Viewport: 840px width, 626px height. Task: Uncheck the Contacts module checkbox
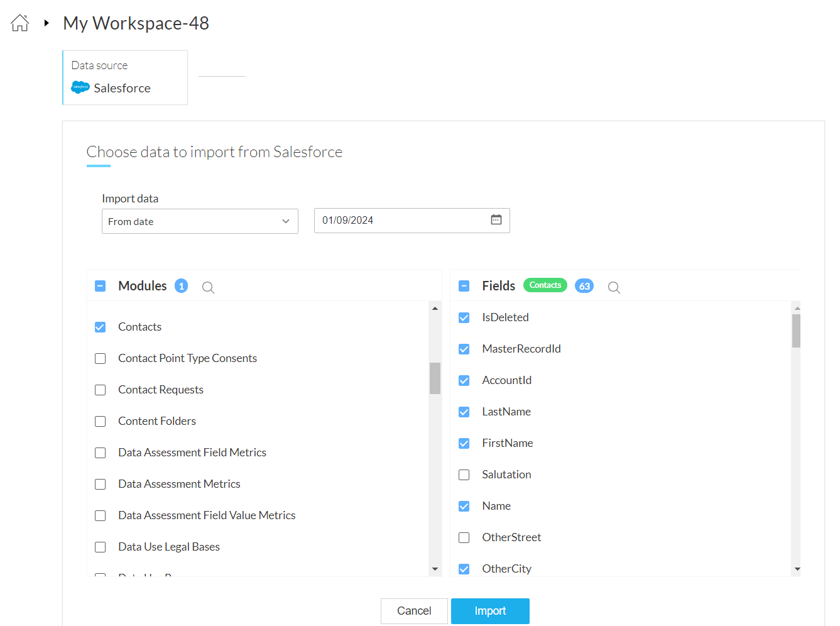click(x=101, y=327)
